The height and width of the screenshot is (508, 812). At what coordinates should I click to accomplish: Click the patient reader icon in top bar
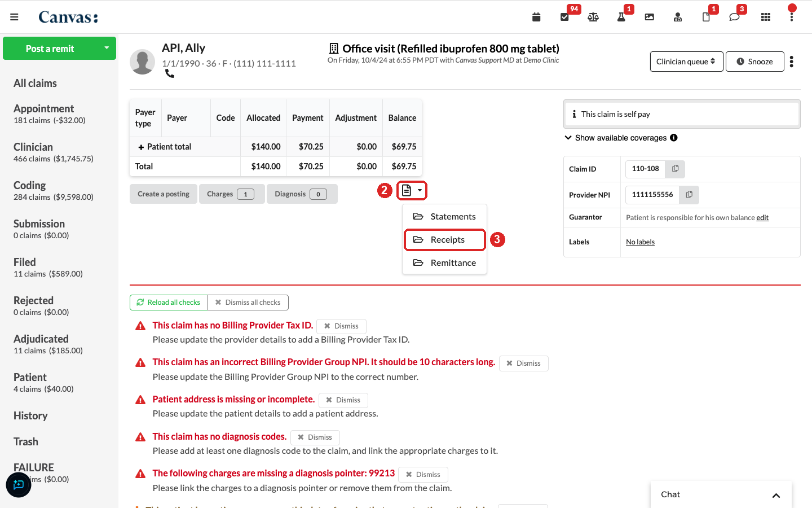[678, 17]
